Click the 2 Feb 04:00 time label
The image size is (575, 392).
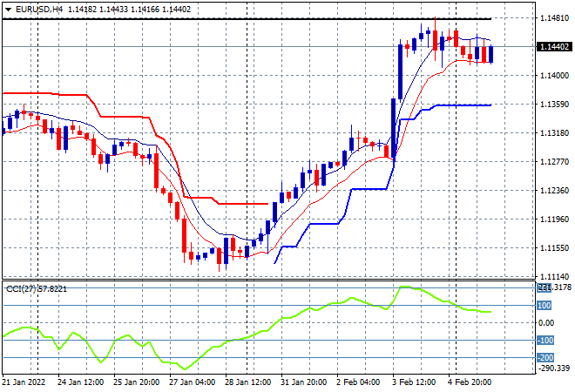[358, 382]
